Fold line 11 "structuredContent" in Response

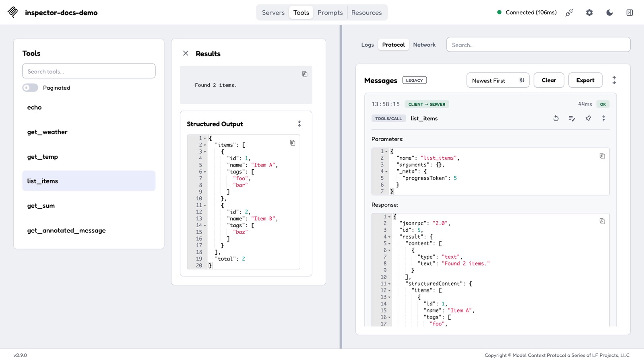pos(389,284)
